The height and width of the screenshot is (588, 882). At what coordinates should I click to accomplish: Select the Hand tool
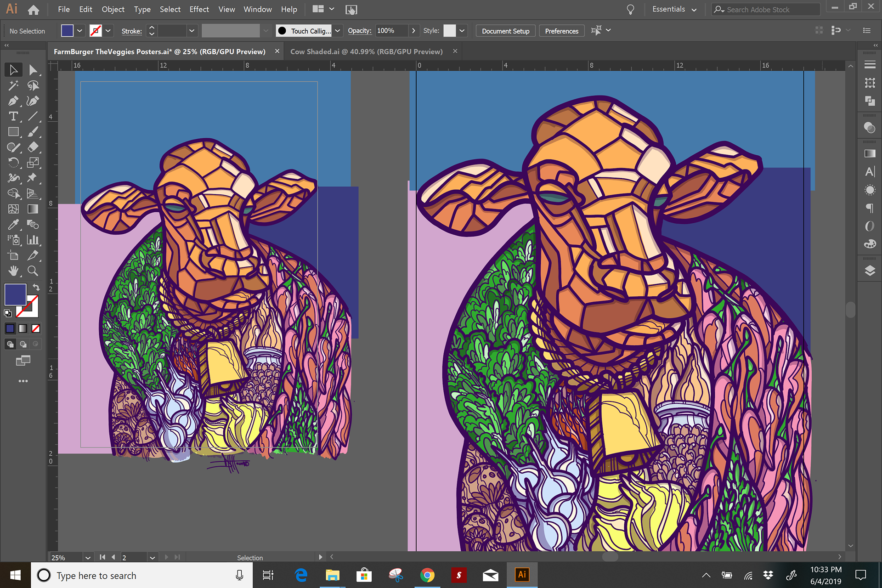pyautogui.click(x=13, y=271)
